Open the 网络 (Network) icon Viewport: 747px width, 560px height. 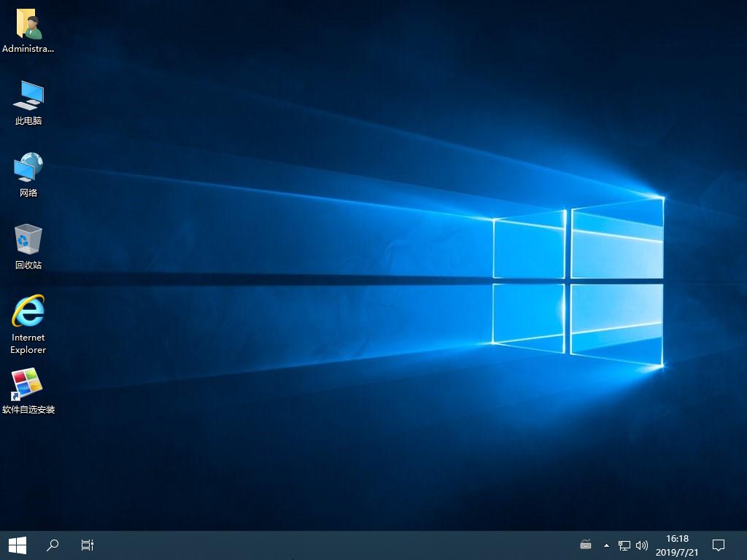(x=28, y=168)
